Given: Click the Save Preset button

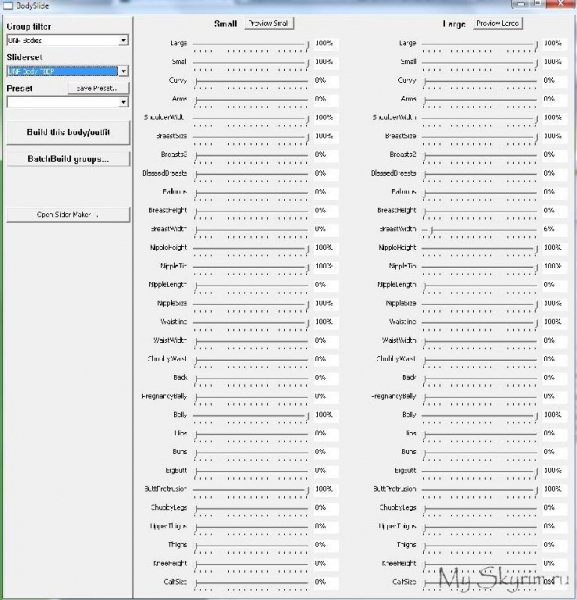Looking at the screenshot, I should coord(98,88).
